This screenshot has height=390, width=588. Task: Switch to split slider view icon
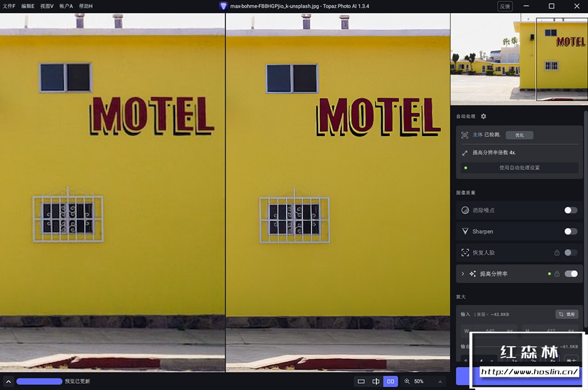click(x=376, y=381)
